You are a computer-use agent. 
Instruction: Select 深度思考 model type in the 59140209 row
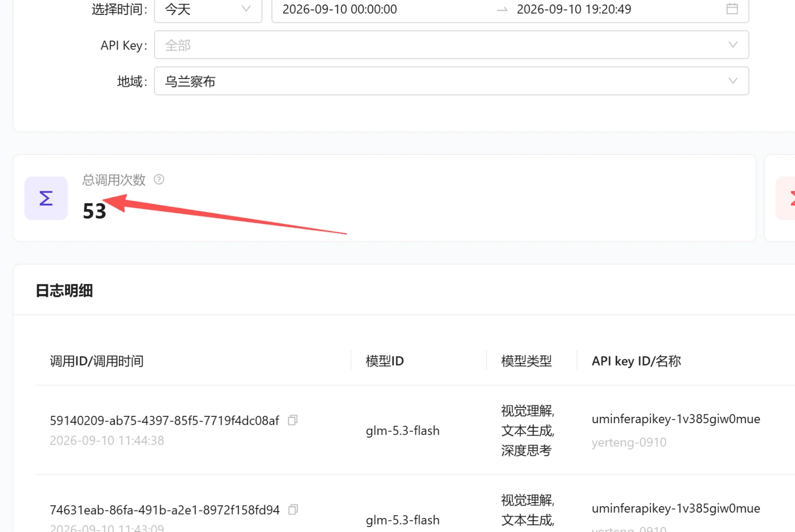tap(526, 451)
